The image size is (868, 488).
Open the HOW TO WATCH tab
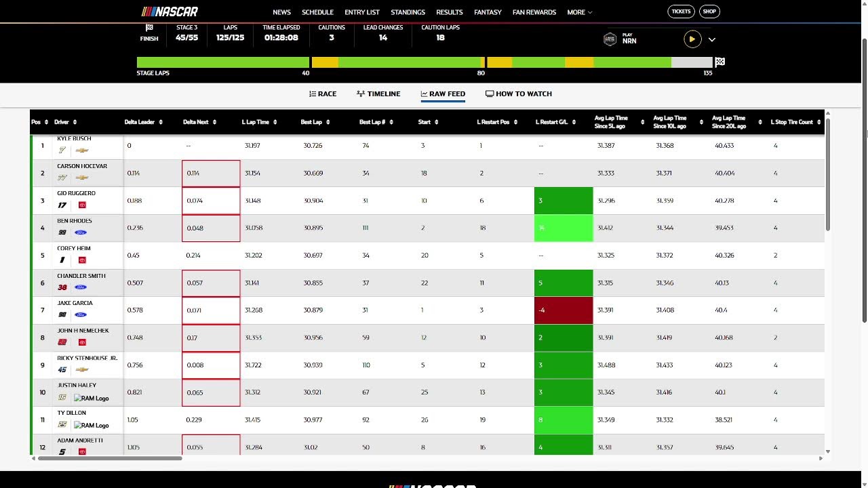(x=519, y=94)
